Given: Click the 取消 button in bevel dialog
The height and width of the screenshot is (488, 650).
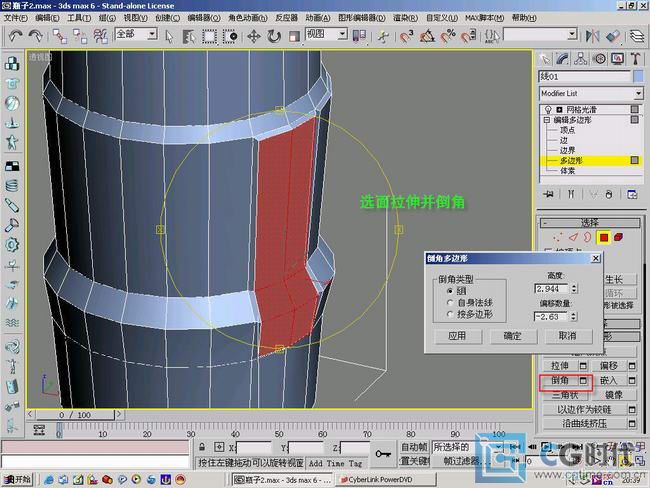Looking at the screenshot, I should pyautogui.click(x=568, y=336).
